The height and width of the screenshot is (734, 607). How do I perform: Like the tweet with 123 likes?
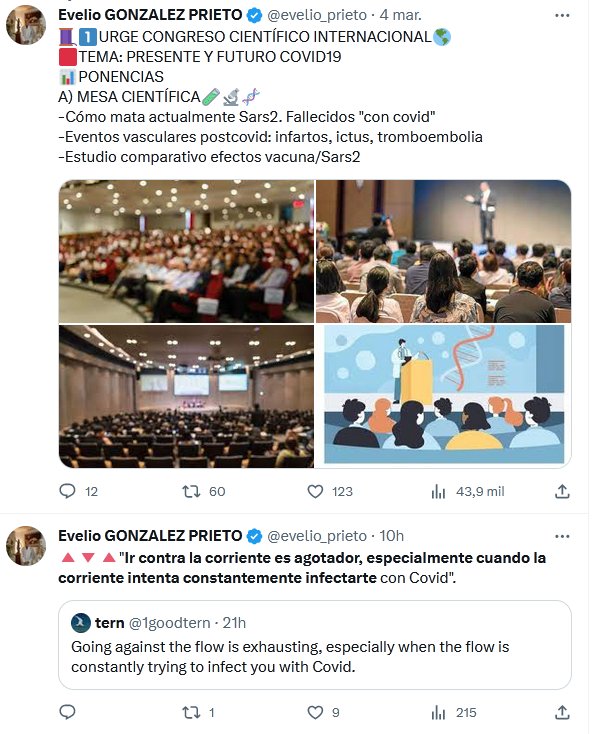click(x=315, y=491)
